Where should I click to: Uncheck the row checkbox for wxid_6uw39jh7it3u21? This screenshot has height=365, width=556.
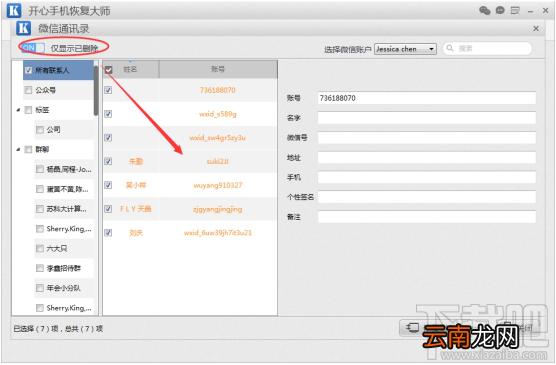click(108, 233)
